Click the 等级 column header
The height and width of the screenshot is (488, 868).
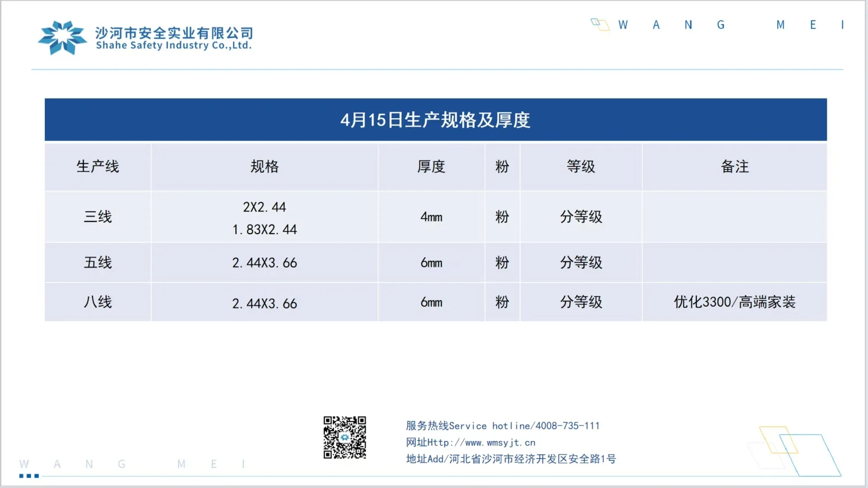pos(581,166)
